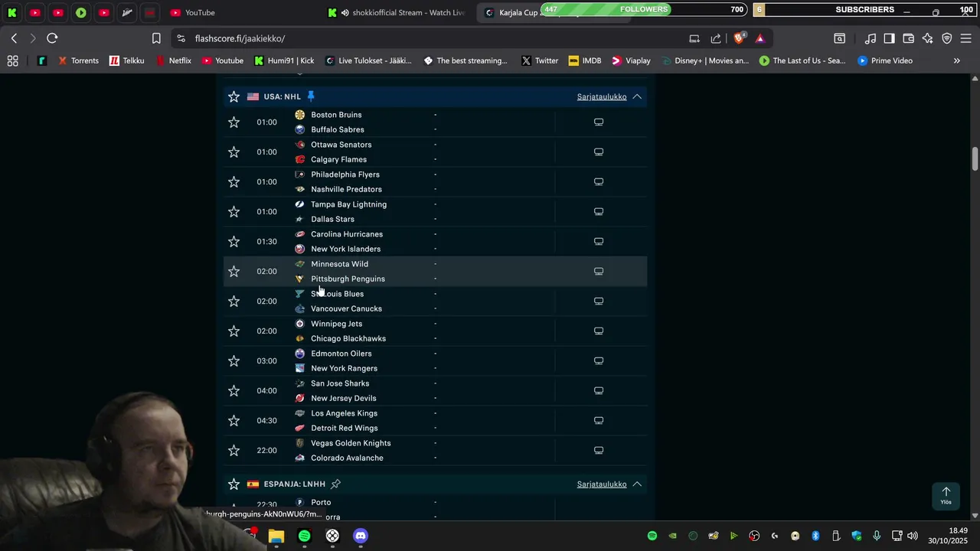Switch to shokkiofficial Stream tab
980x551 pixels.
point(396,12)
